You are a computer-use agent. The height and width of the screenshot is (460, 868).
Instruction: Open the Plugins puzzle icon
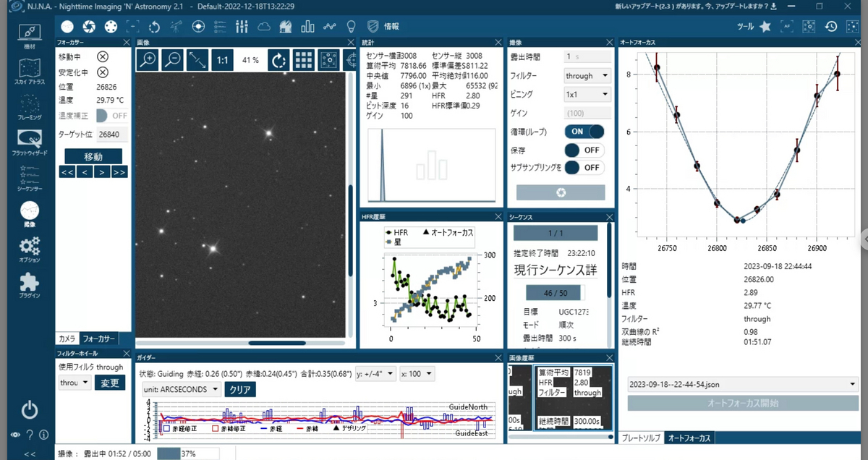click(x=29, y=286)
